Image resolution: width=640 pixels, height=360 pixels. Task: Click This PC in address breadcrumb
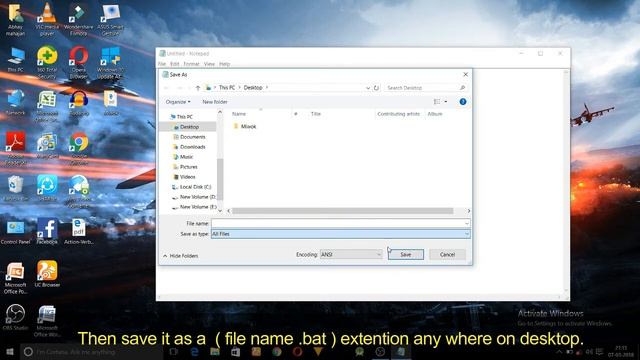[x=227, y=88]
